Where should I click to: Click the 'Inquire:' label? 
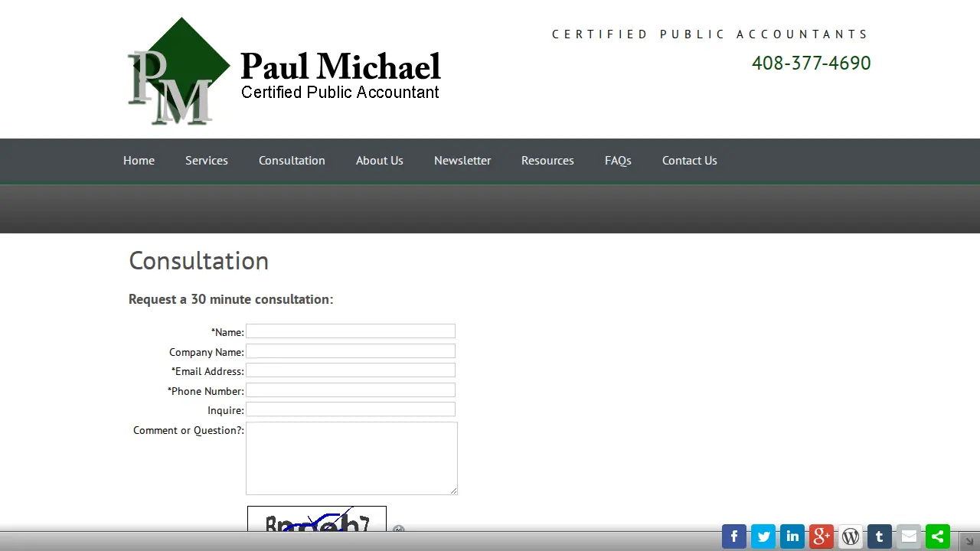[226, 410]
